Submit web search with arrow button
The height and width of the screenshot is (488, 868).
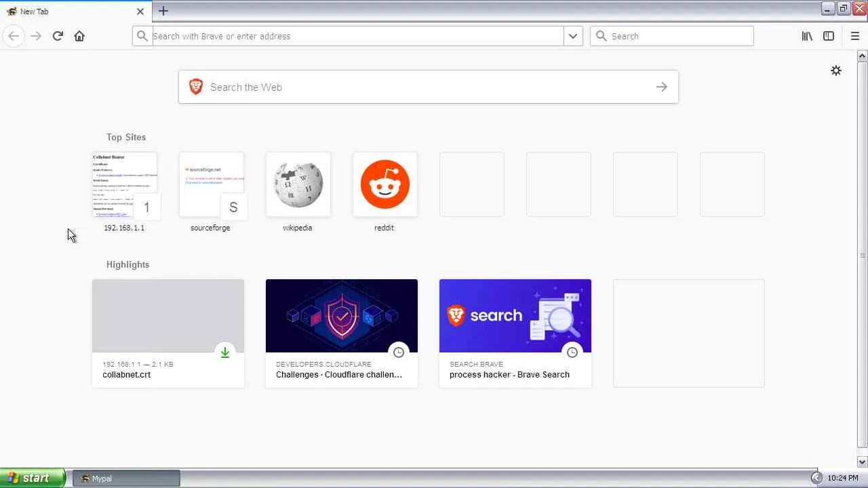(x=662, y=87)
